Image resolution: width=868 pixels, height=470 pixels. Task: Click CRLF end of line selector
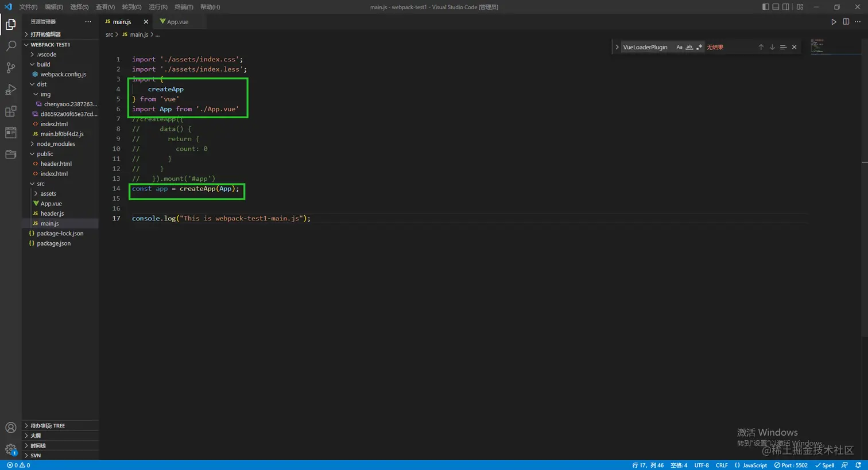(722, 465)
